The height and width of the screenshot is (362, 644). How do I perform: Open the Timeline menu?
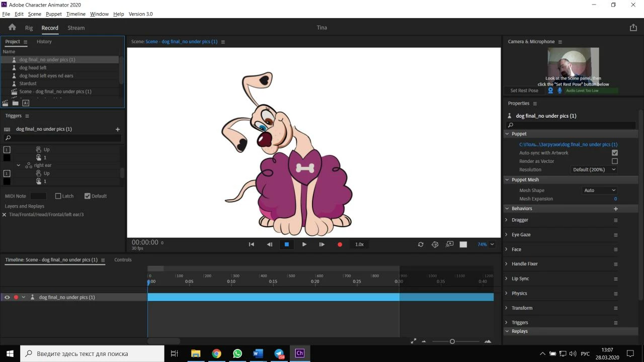point(76,14)
